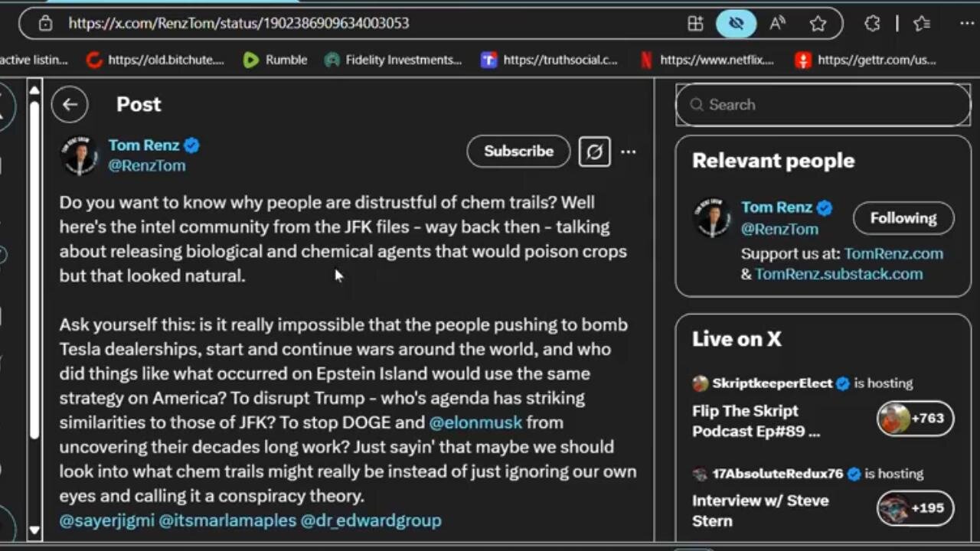Open Tom Renz in Relevant people
This screenshot has width=980, height=551.
pos(776,207)
